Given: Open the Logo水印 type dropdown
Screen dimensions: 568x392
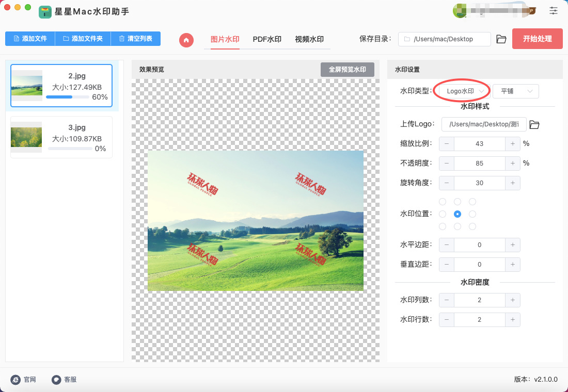Looking at the screenshot, I should tap(462, 91).
